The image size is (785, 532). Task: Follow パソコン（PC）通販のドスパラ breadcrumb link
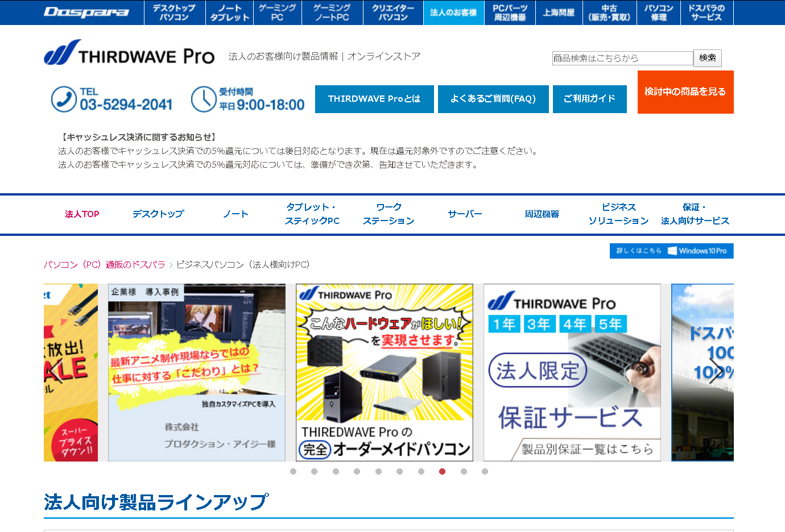pyautogui.click(x=105, y=265)
